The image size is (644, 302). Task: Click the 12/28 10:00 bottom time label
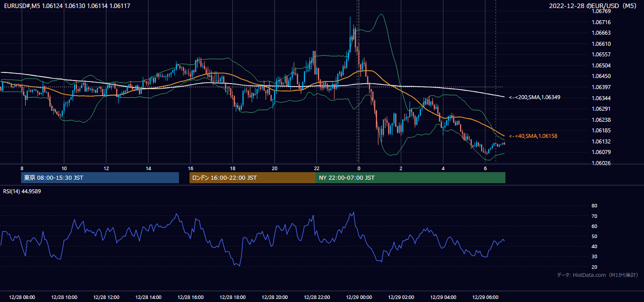click(64, 297)
